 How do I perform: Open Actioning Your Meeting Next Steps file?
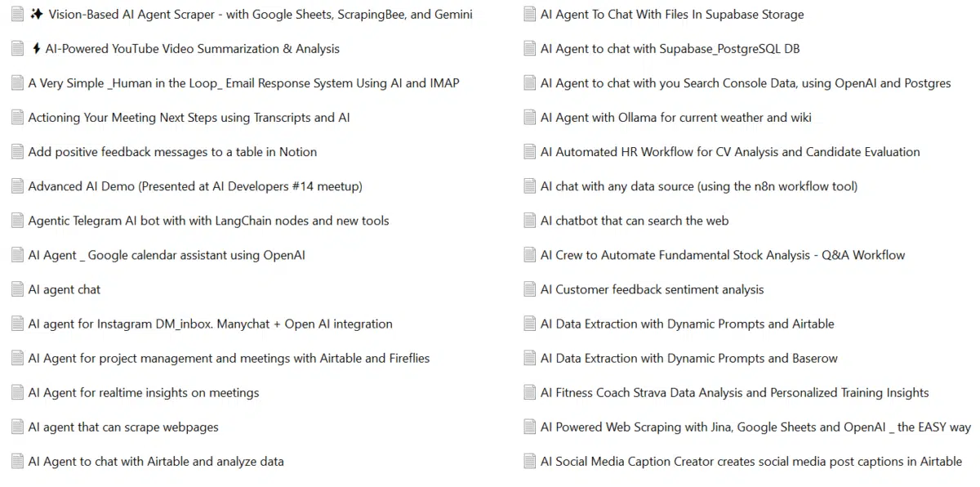189,118
